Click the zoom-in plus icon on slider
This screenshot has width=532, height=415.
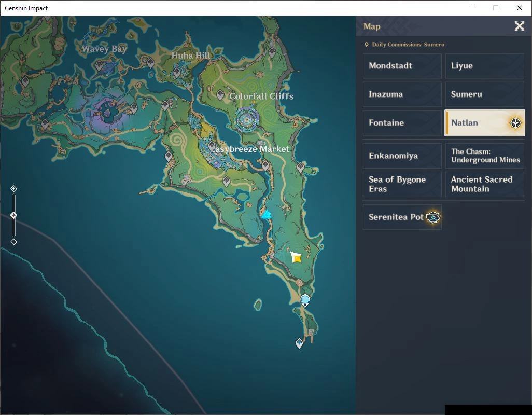tap(13, 189)
